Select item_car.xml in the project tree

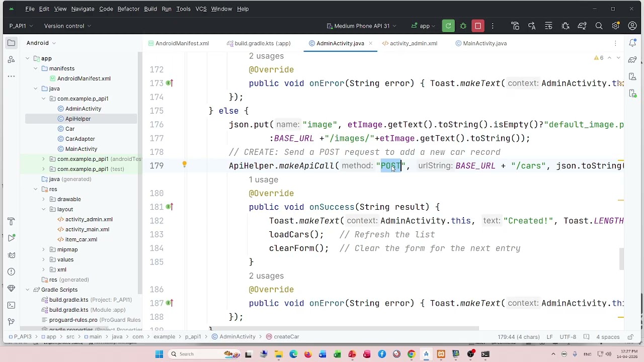click(81, 239)
